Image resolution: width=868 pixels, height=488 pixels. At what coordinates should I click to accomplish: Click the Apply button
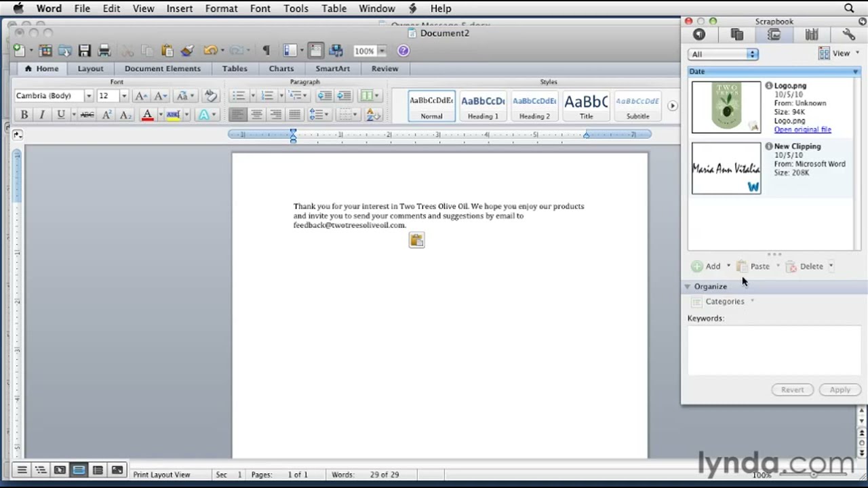pos(840,390)
